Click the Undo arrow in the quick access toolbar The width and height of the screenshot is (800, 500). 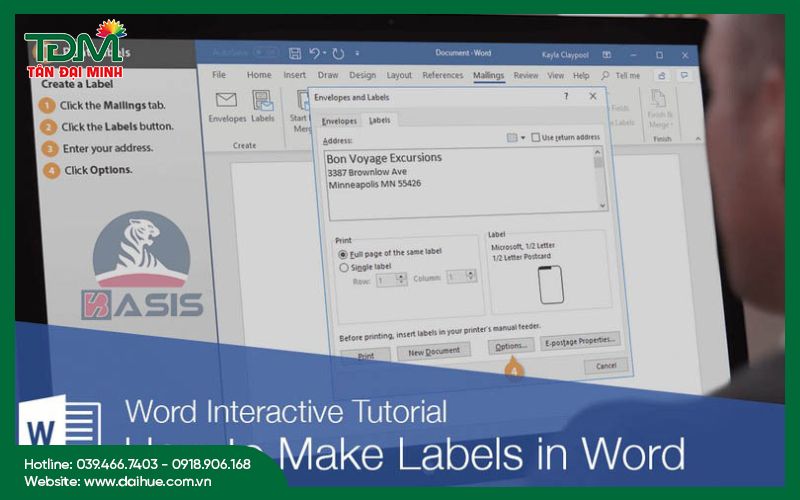pos(314,53)
